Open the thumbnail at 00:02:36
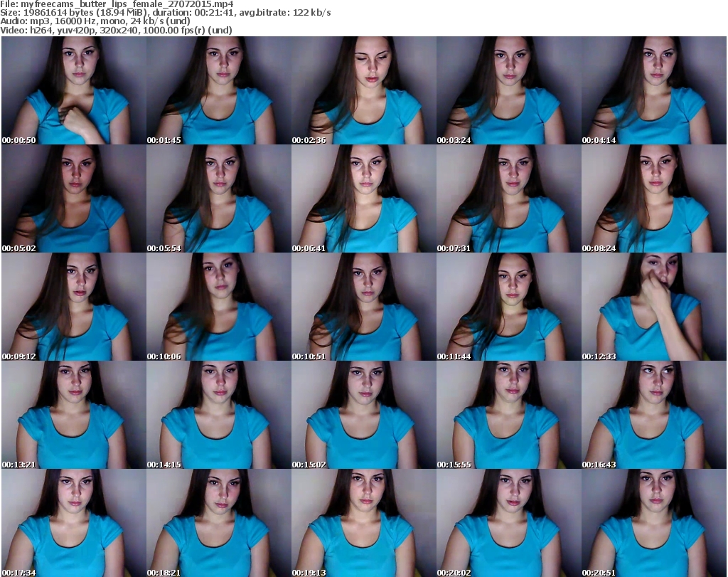 pyautogui.click(x=363, y=90)
